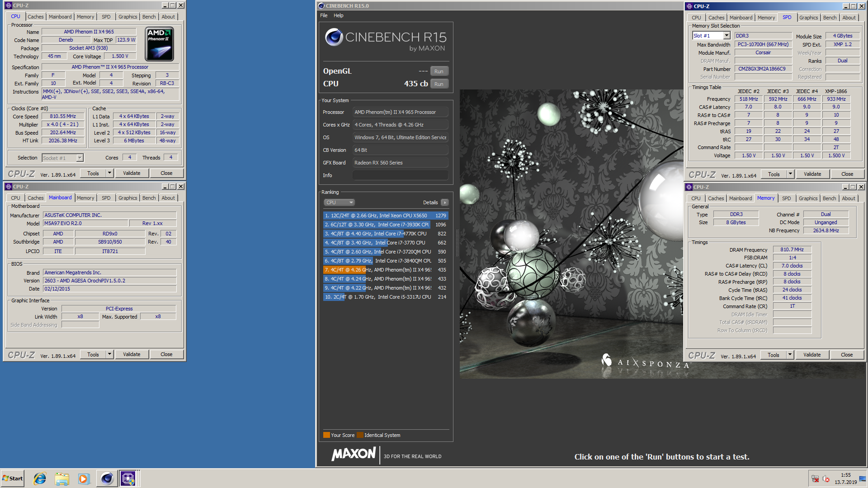Click the network tray icon in the system tray
Viewport: 868px width, 488px height.
(x=815, y=479)
